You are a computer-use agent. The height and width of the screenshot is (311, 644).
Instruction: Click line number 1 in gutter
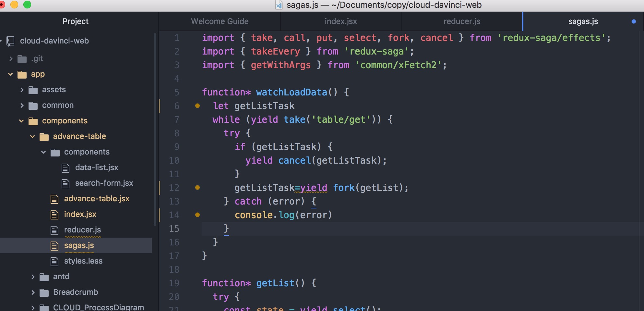tap(177, 38)
